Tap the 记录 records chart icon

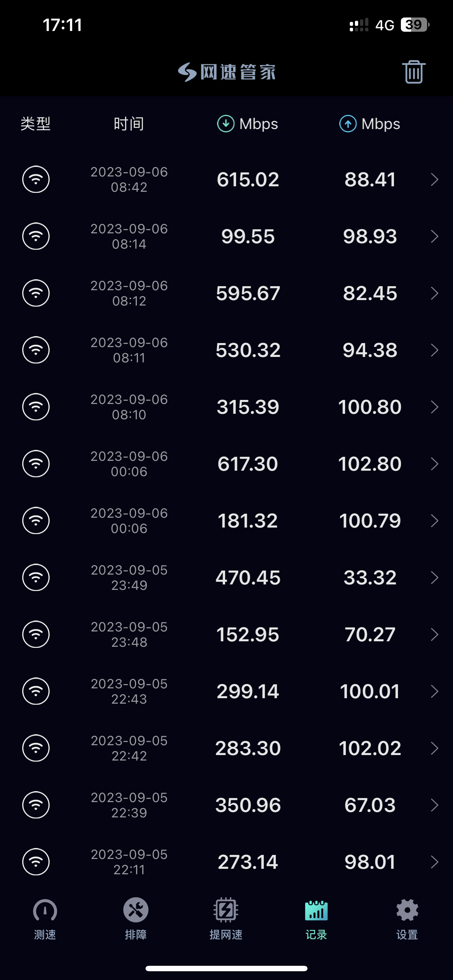[x=316, y=910]
